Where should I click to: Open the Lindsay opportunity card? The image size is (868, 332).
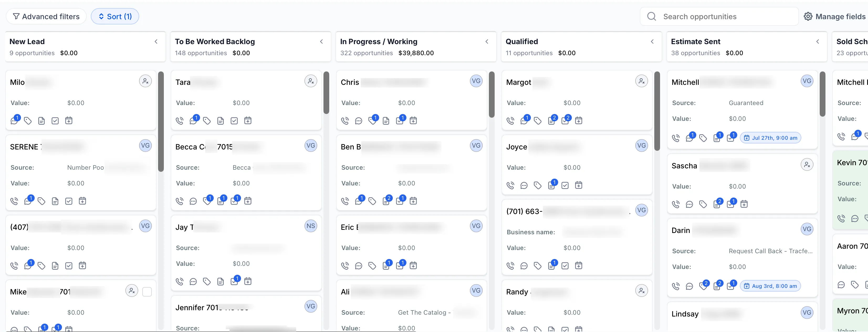[x=685, y=314]
